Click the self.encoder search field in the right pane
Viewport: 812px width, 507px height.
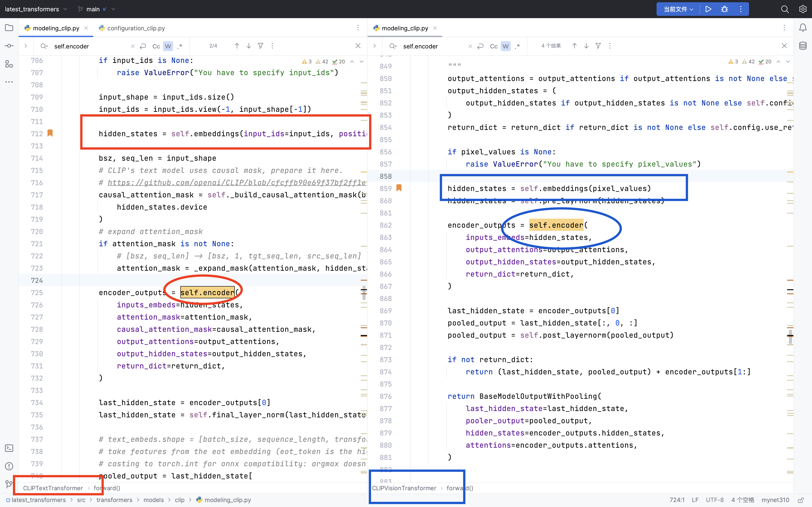pos(433,46)
